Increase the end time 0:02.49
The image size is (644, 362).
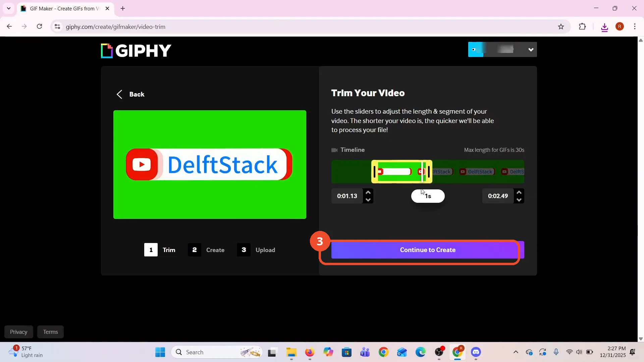click(519, 192)
